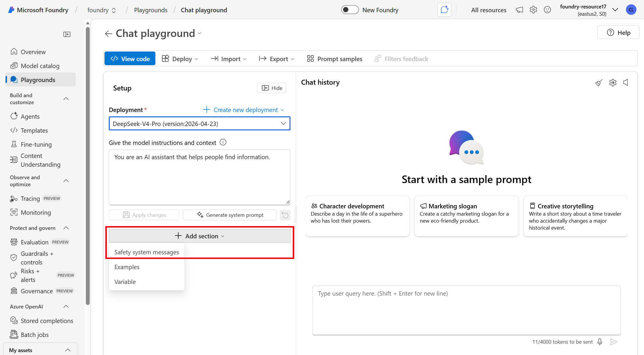This screenshot has height=355, width=644.
Task: Open the CL user profile avatar
Action: tap(631, 10)
